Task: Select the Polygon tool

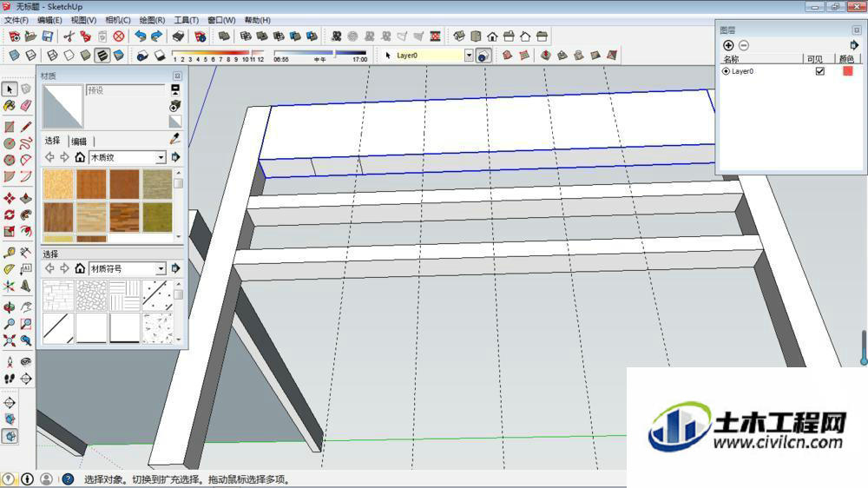Action: (x=10, y=160)
